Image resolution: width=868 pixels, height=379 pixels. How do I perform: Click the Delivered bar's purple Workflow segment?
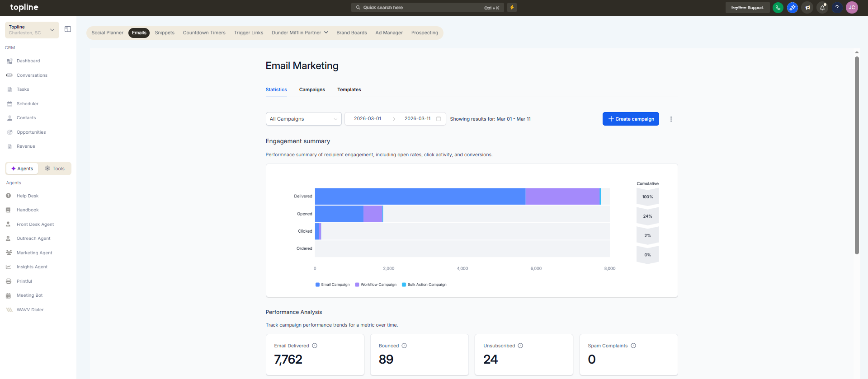562,197
